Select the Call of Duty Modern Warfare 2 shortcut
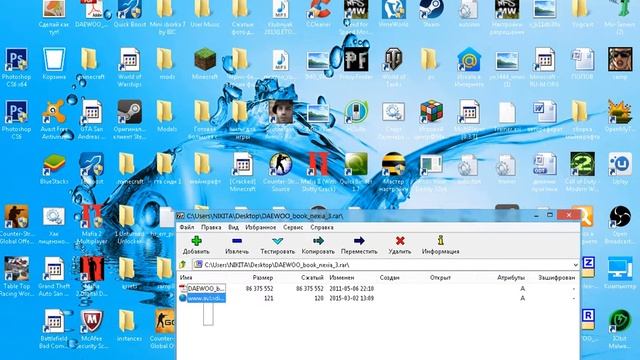This screenshot has width=640, height=360. pos(582,172)
